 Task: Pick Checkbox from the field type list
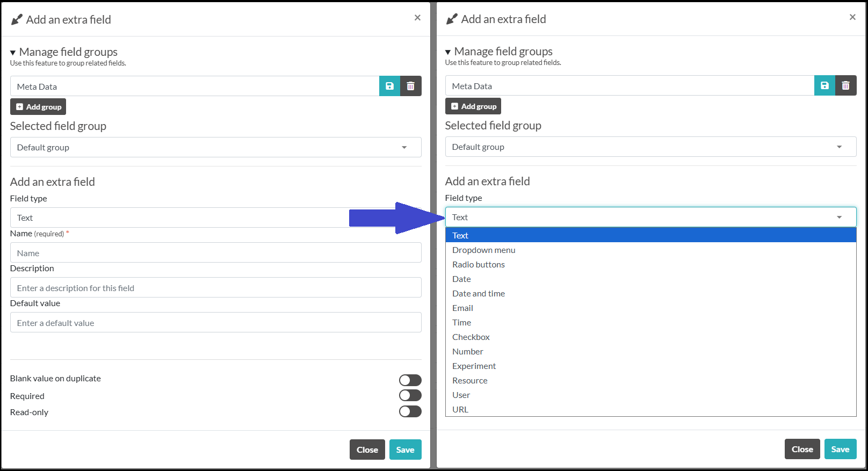[471, 337]
